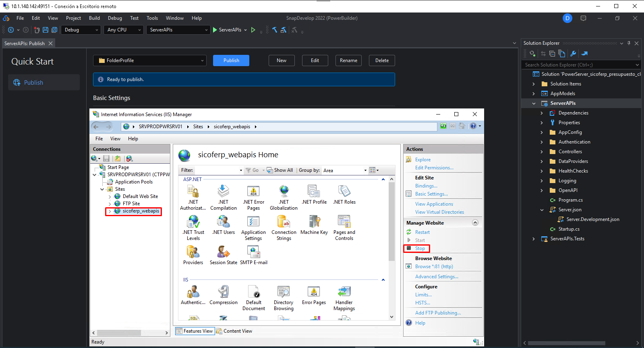This screenshot has height=348, width=644.
Task: Open the Machine Key feature icon
Action: pyautogui.click(x=314, y=221)
